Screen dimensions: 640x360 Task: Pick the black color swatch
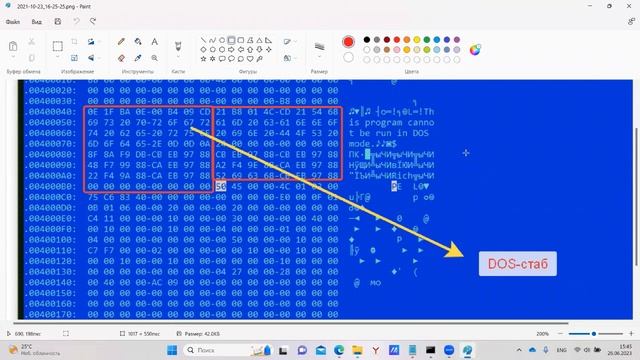367,40
